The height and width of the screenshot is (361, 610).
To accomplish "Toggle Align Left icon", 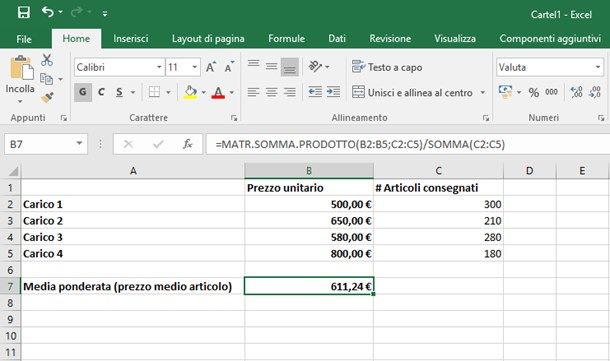I will [x=253, y=92].
